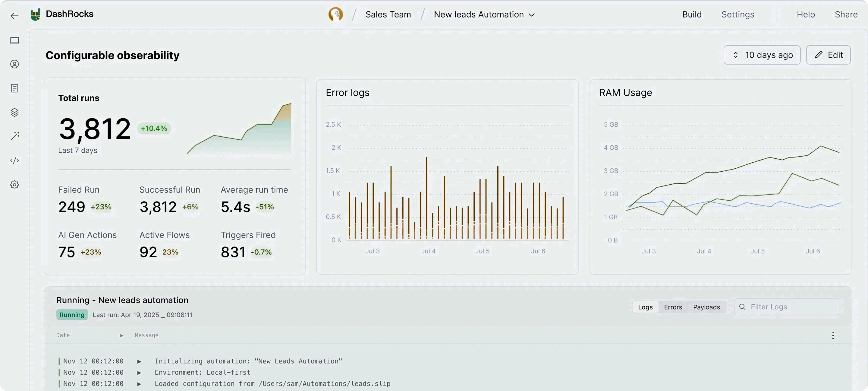Click the magnifier icon in Filter Logs
This screenshot has height=391, width=868.
[742, 307]
